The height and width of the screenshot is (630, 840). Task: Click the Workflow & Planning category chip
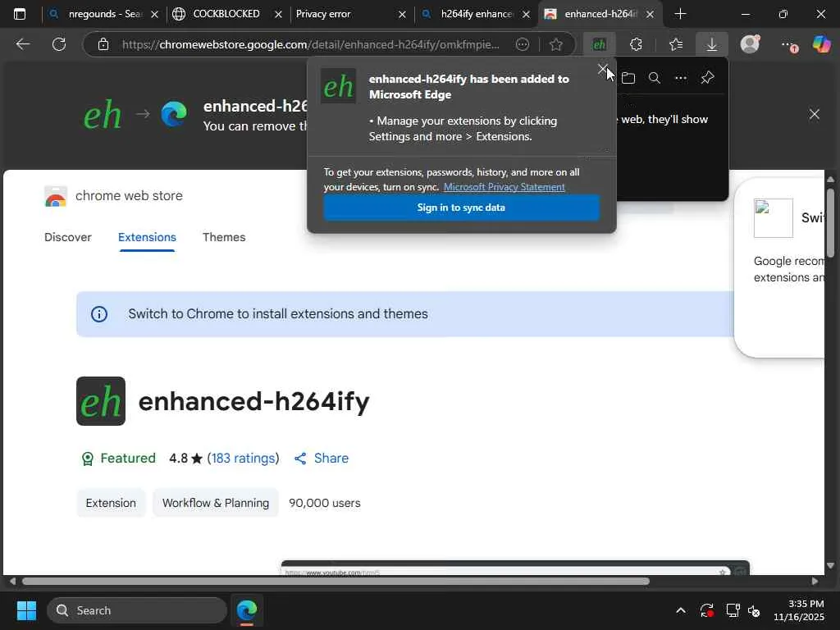coord(216,503)
